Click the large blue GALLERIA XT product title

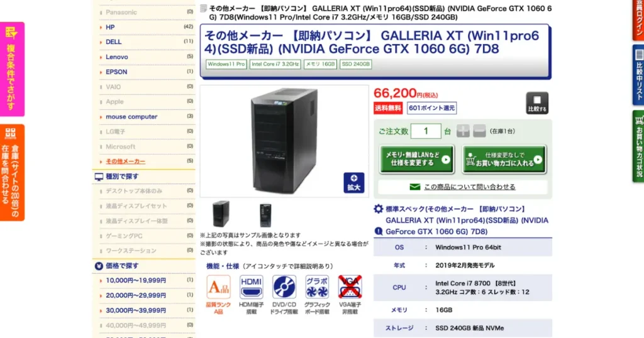click(372, 42)
